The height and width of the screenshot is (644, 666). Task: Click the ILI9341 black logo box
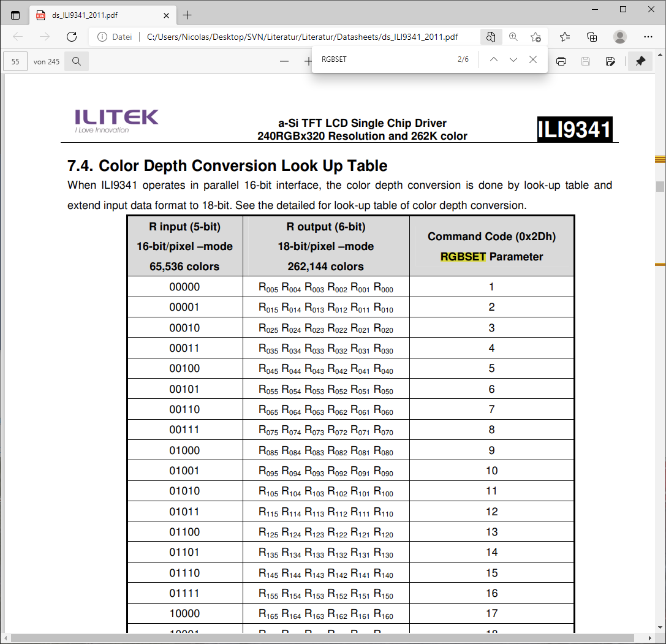click(575, 129)
